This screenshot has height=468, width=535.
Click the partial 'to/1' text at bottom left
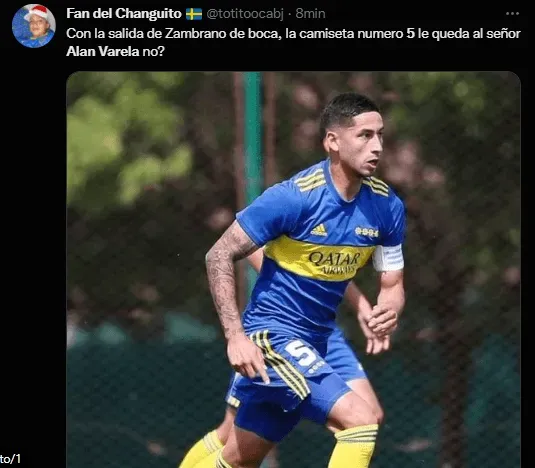click(x=10, y=459)
